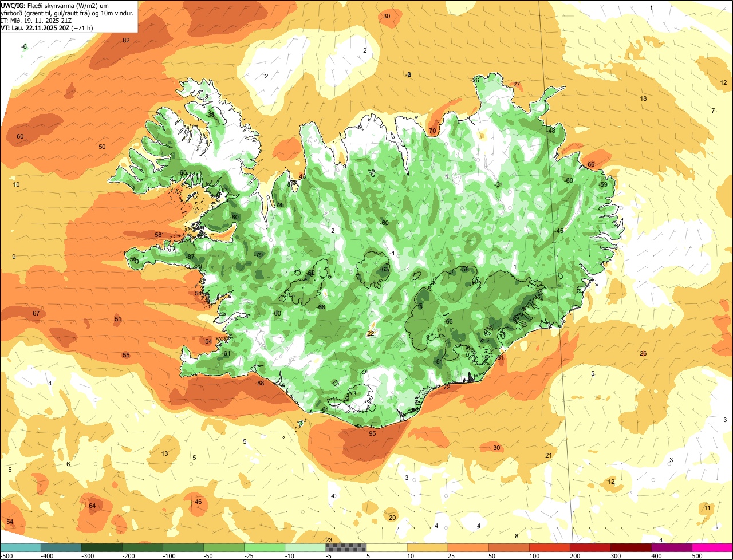Click legend swatch between 25 and 50
This screenshot has height=560, width=733.
click(x=468, y=547)
